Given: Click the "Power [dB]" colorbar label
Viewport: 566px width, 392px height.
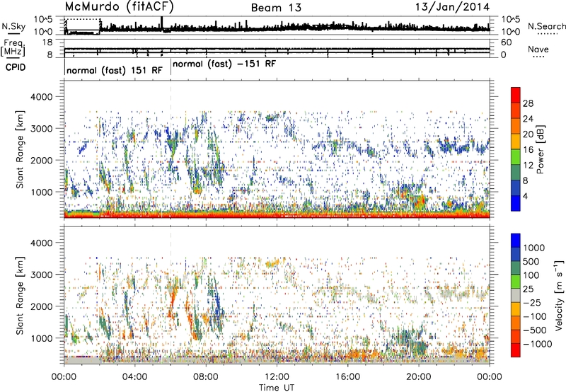Looking at the screenshot, I should [541, 149].
